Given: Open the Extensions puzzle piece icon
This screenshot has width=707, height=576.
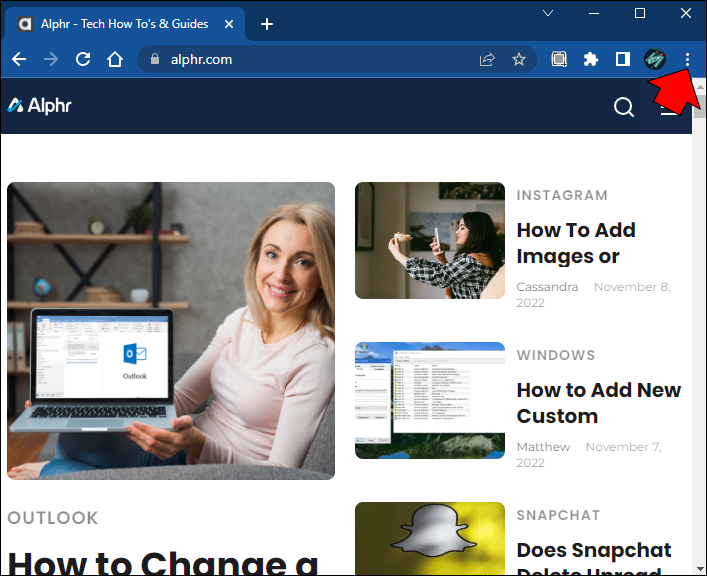Looking at the screenshot, I should pyautogui.click(x=591, y=59).
